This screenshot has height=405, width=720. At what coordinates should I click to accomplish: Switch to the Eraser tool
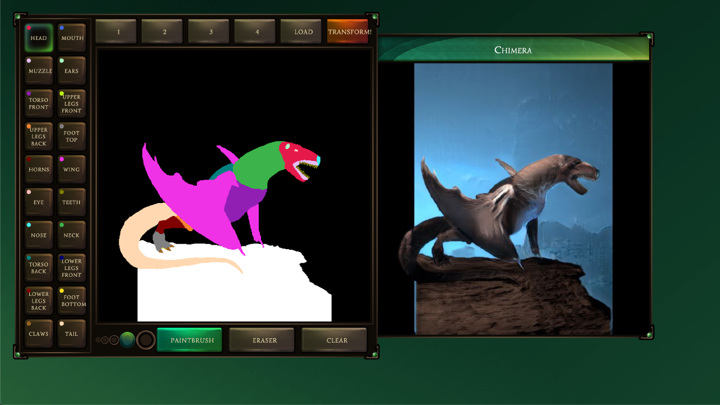[262, 340]
